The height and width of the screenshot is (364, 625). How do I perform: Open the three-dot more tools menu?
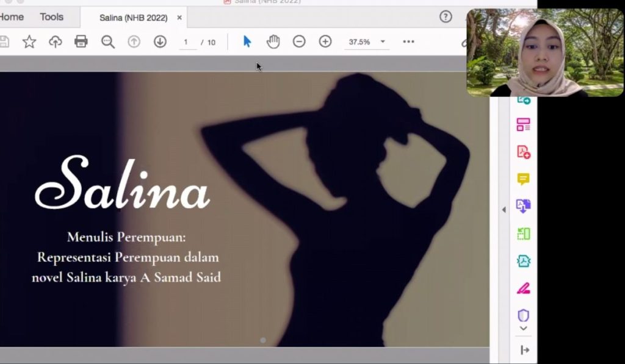408,41
